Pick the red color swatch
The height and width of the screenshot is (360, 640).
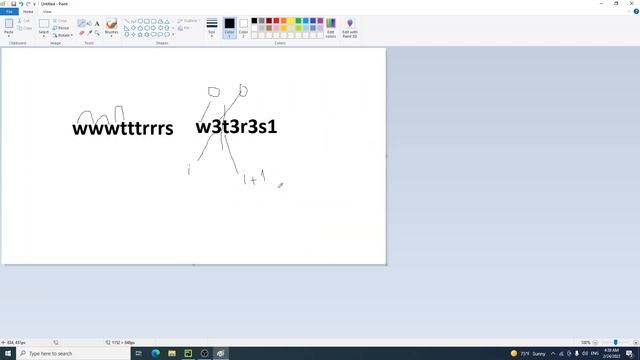(x=276, y=21)
